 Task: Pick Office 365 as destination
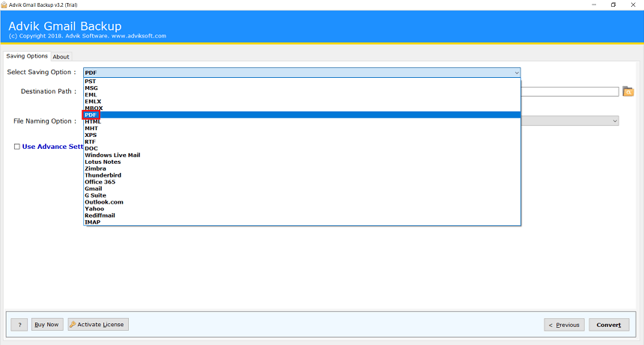point(302,182)
